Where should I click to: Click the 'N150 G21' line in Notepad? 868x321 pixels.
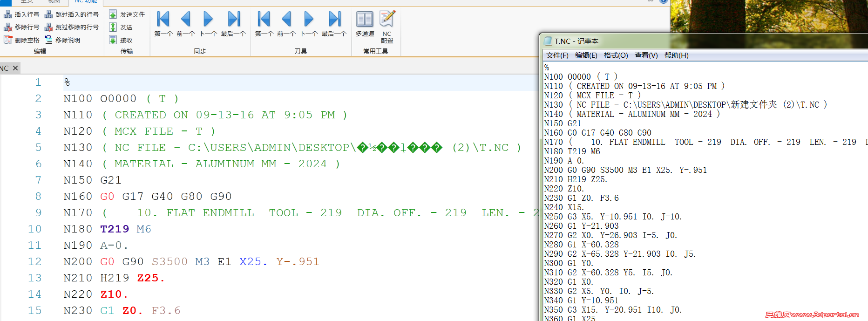(x=563, y=123)
